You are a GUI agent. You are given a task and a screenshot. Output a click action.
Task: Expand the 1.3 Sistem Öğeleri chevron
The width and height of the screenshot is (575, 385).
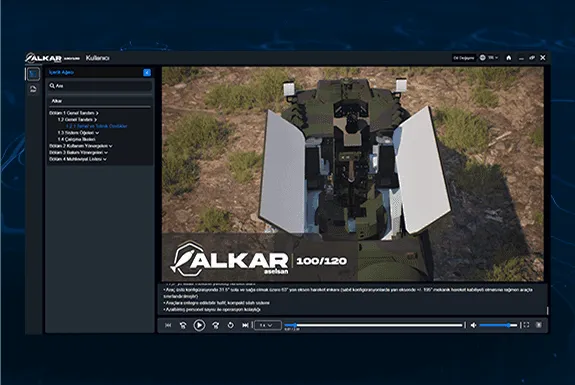pos(97,133)
